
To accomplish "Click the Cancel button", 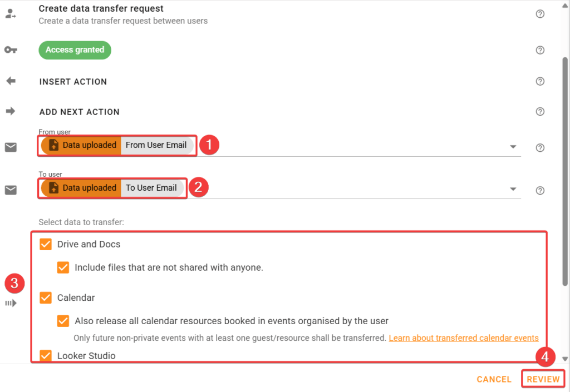I will 494,379.
